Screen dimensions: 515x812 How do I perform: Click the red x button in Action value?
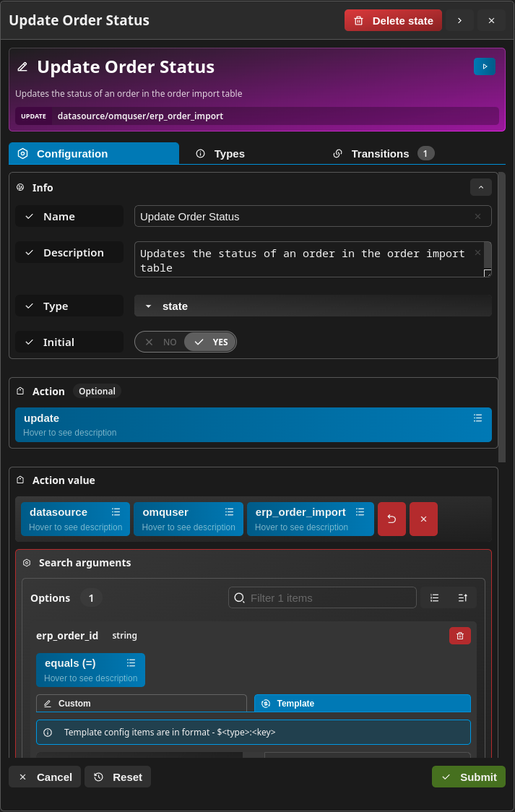(423, 519)
